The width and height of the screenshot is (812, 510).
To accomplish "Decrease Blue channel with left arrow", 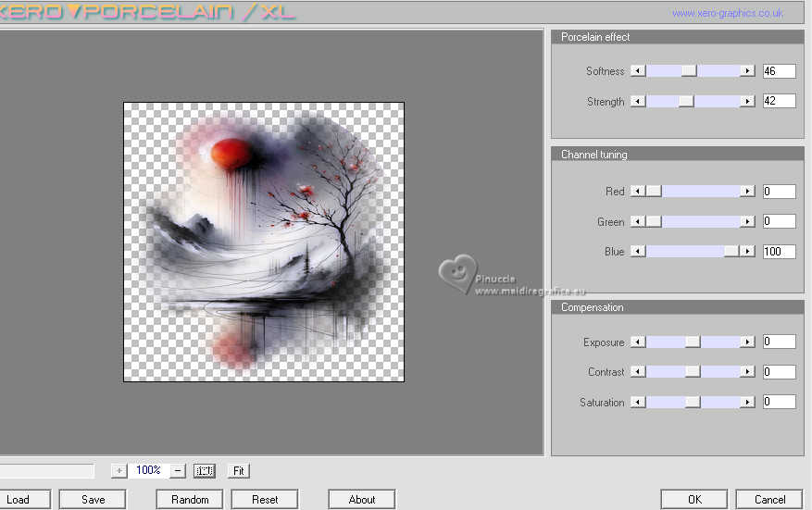I will click(638, 252).
